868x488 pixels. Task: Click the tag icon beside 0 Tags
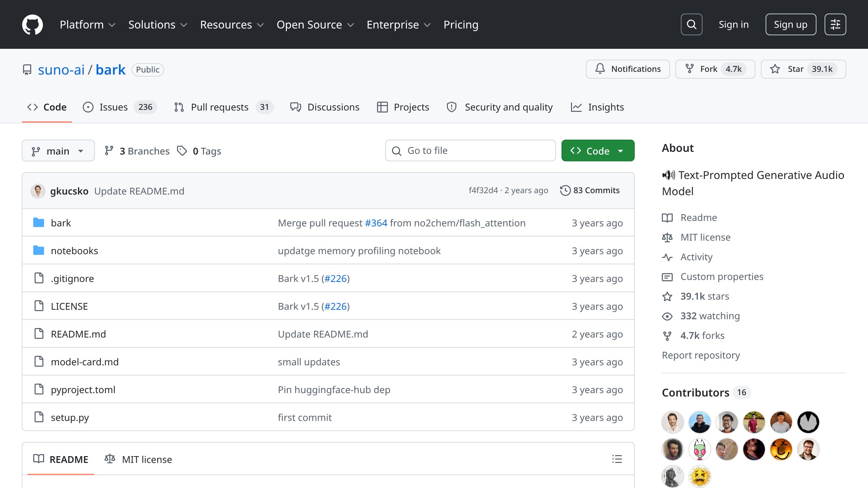[x=182, y=151]
